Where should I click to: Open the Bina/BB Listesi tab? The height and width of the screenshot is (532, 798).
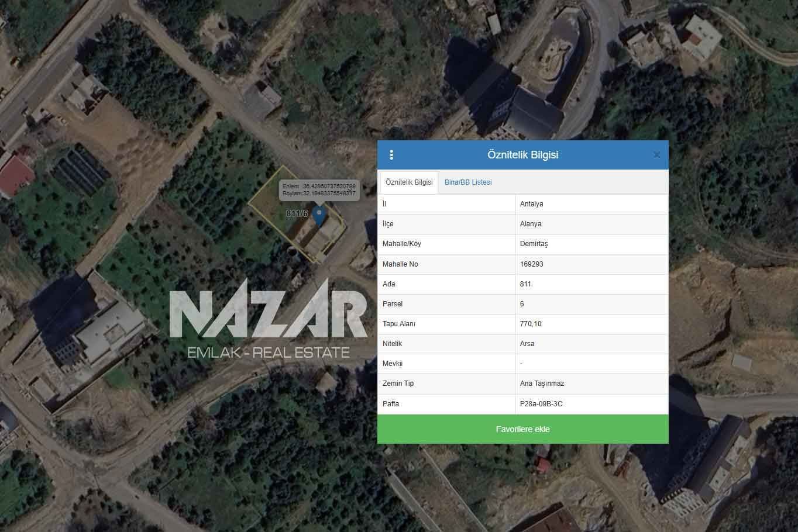pyautogui.click(x=468, y=182)
